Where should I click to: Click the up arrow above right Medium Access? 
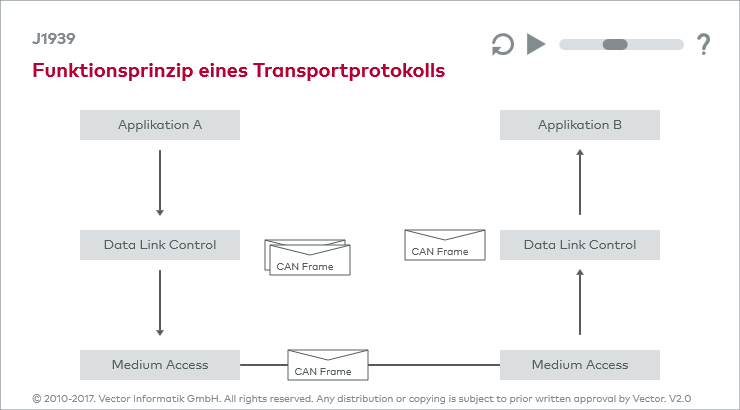coord(580,302)
